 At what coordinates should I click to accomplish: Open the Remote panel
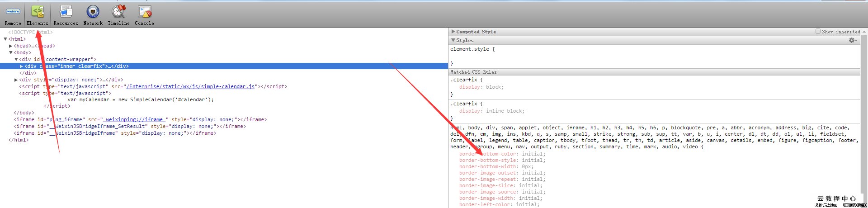pos(13,15)
